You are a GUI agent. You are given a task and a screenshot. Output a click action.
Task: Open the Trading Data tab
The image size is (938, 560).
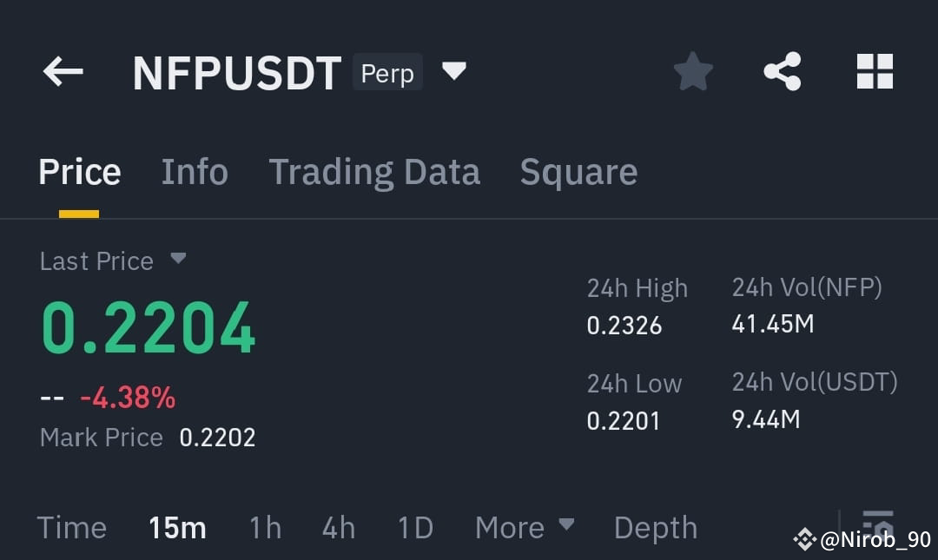(374, 173)
